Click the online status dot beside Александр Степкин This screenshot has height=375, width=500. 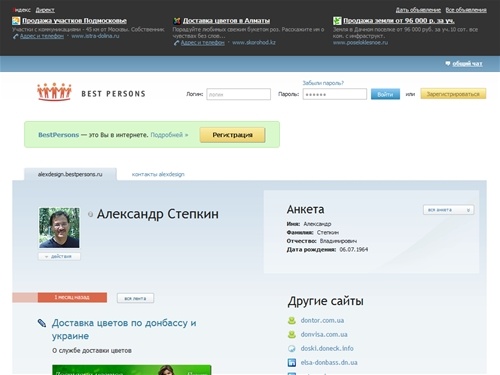(x=90, y=214)
